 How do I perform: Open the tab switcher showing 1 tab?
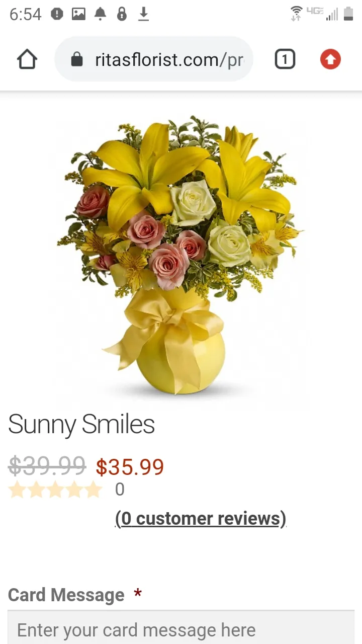coord(285,60)
